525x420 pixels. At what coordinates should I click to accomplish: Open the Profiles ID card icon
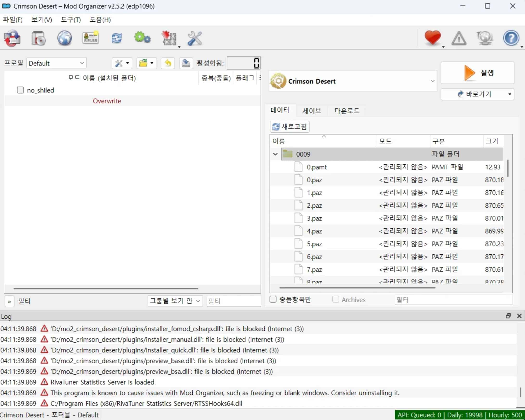90,38
